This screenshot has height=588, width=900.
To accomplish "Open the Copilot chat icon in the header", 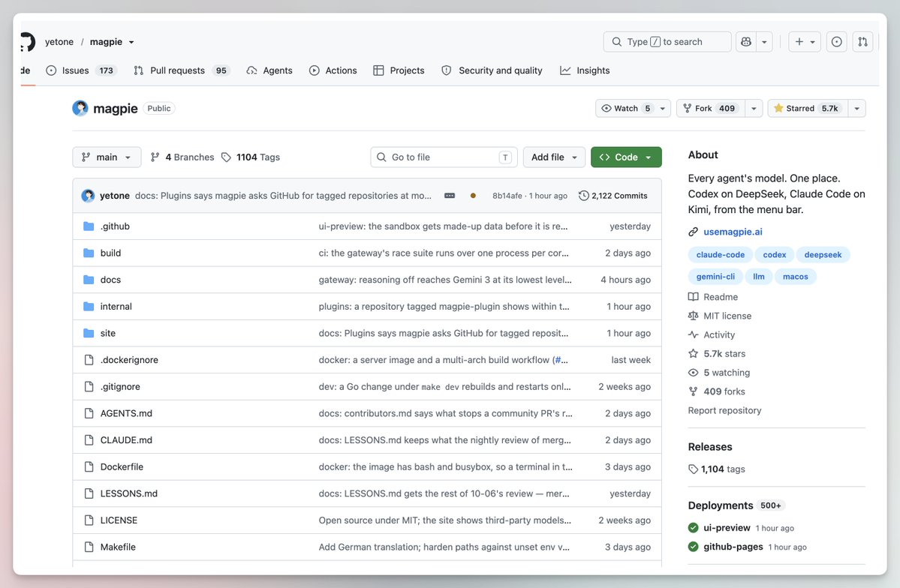I will 746,42.
